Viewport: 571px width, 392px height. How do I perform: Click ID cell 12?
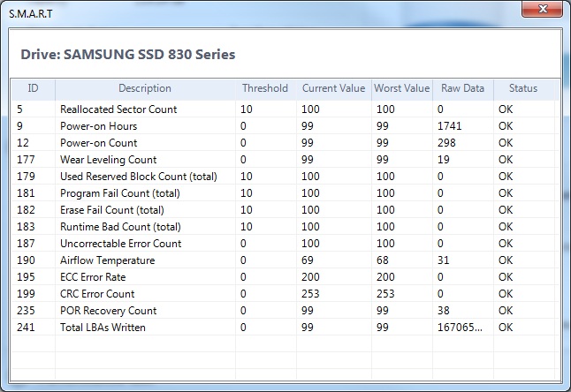point(23,142)
